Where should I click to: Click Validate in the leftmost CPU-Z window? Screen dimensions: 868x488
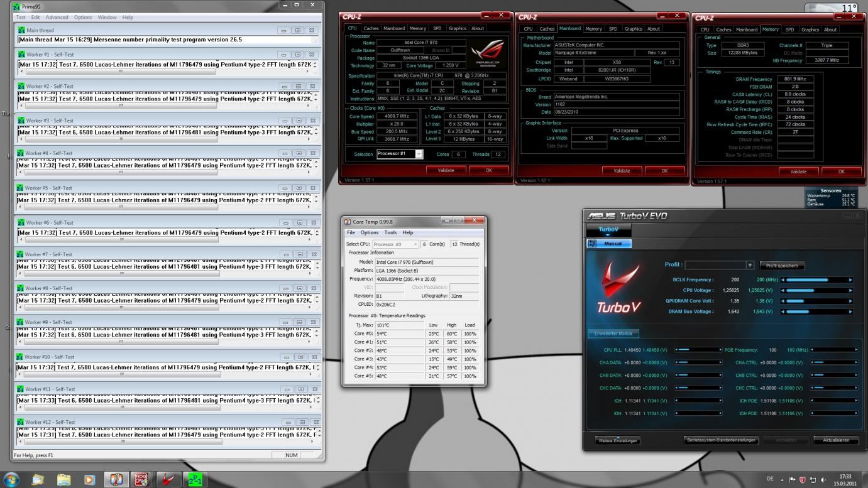click(x=446, y=170)
